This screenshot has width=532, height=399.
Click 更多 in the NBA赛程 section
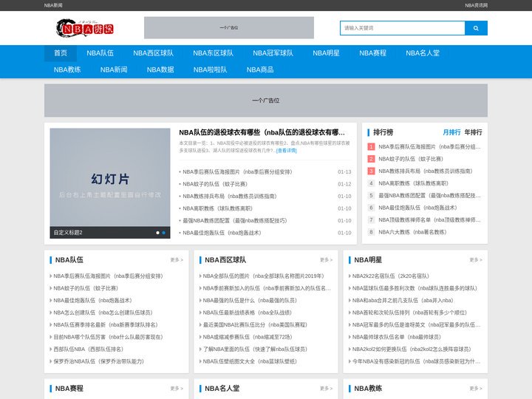[177, 389]
